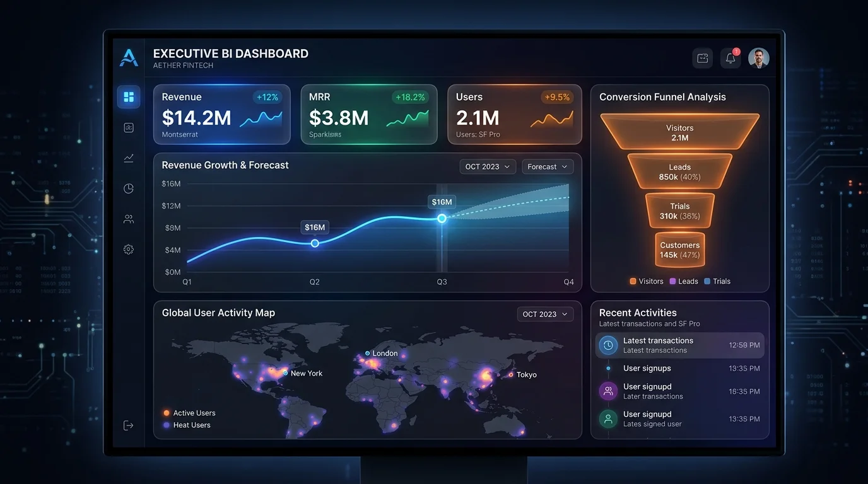This screenshot has height=484, width=868.
Task: Open the wallet icon in header
Action: coord(703,58)
